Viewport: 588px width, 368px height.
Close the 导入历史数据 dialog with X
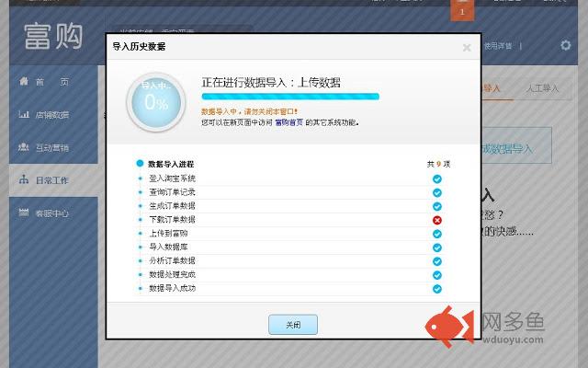[467, 48]
